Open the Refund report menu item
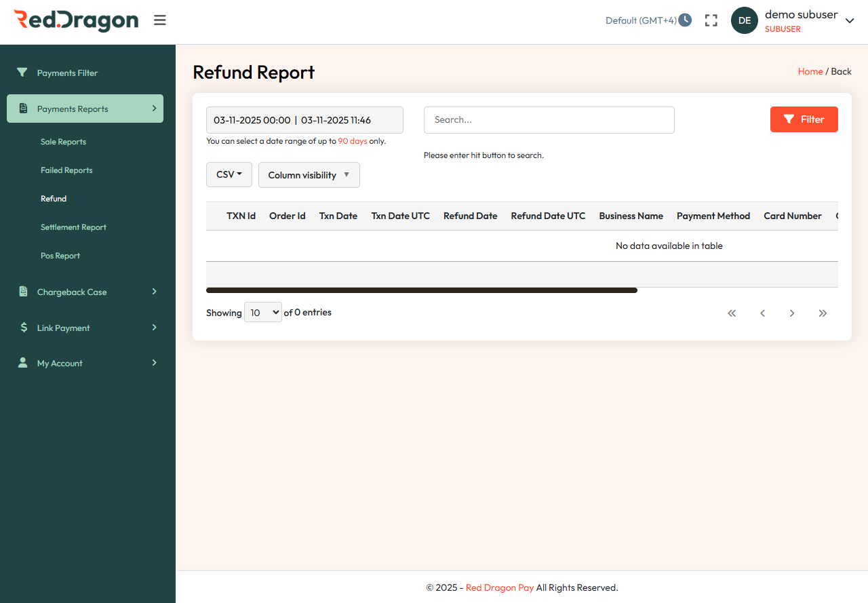 pyautogui.click(x=54, y=198)
